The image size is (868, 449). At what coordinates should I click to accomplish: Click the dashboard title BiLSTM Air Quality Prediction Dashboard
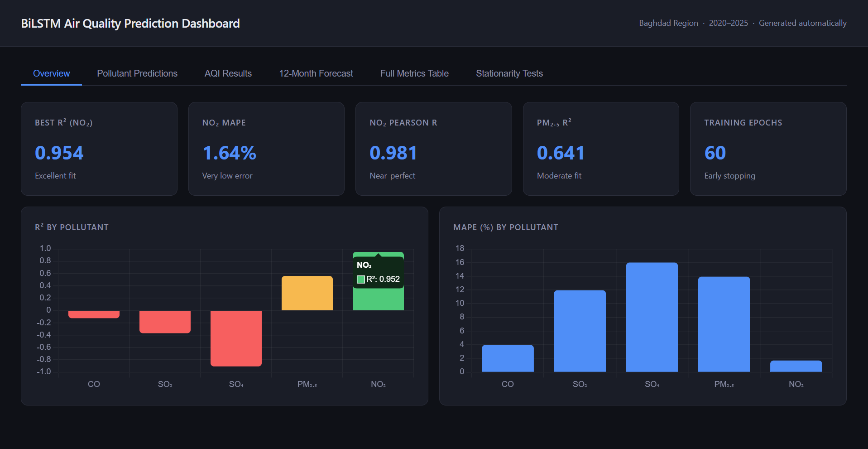[x=130, y=24]
